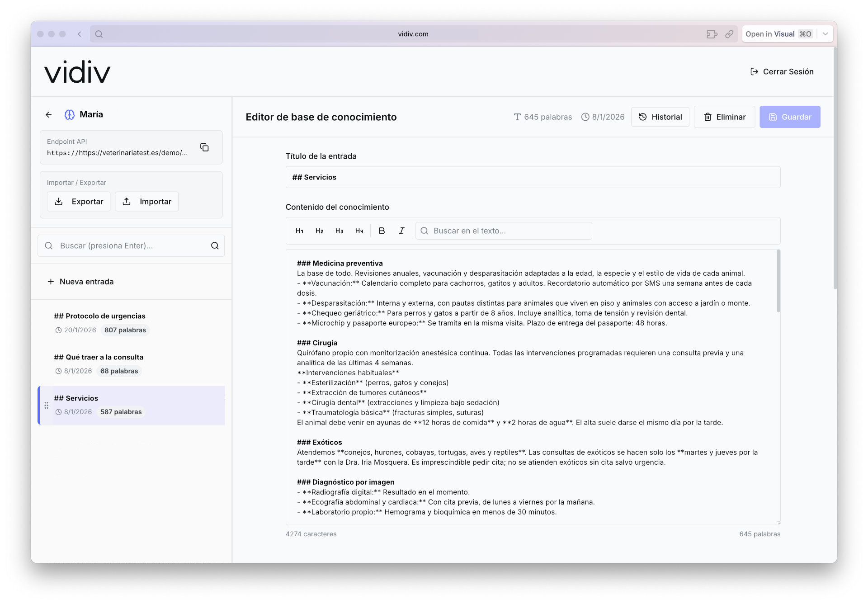868x604 pixels.
Task: Click the address bar search icon
Action: (99, 34)
